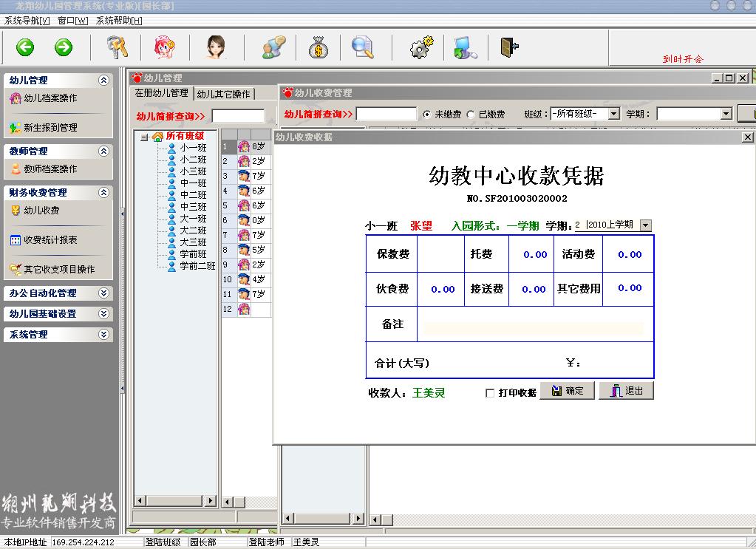
Task: Enable the 打印收据 checkbox
Action: pyautogui.click(x=490, y=393)
